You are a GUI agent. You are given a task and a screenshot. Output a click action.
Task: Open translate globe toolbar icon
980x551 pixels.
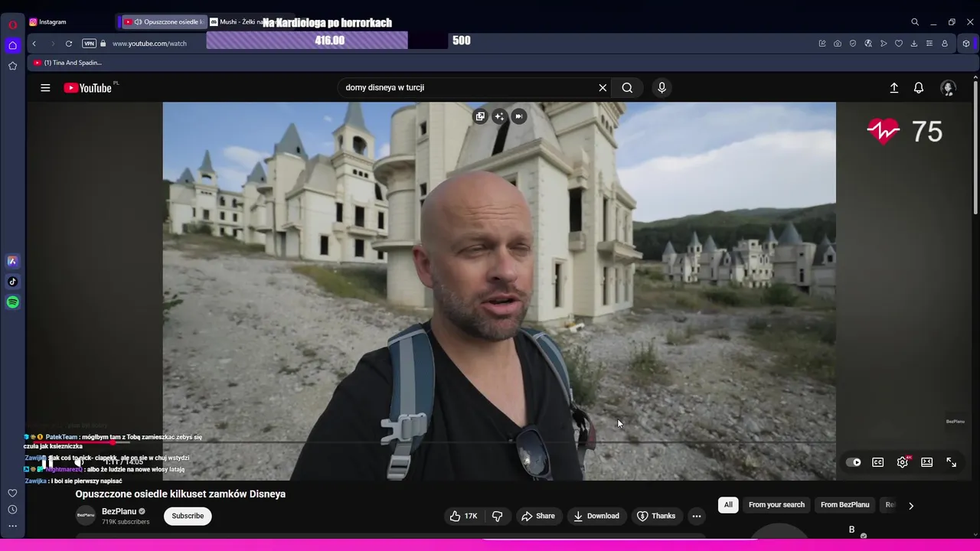868,44
